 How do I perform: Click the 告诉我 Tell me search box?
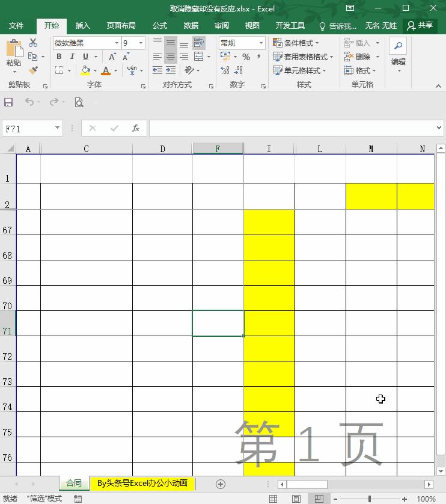tap(337, 26)
